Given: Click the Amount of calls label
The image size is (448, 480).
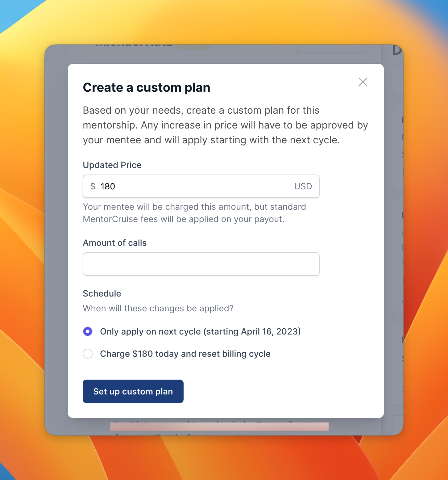Looking at the screenshot, I should [114, 243].
